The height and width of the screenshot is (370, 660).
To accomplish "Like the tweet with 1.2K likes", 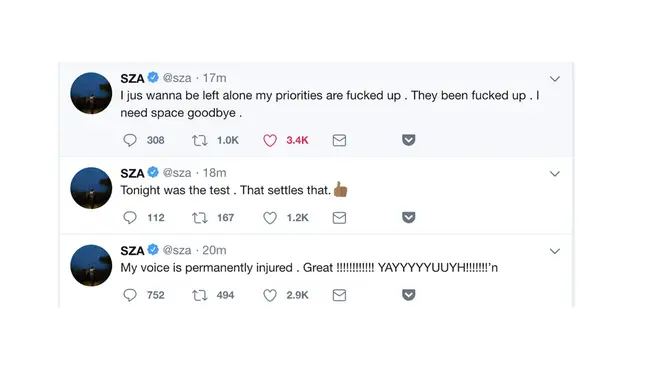I will [270, 218].
